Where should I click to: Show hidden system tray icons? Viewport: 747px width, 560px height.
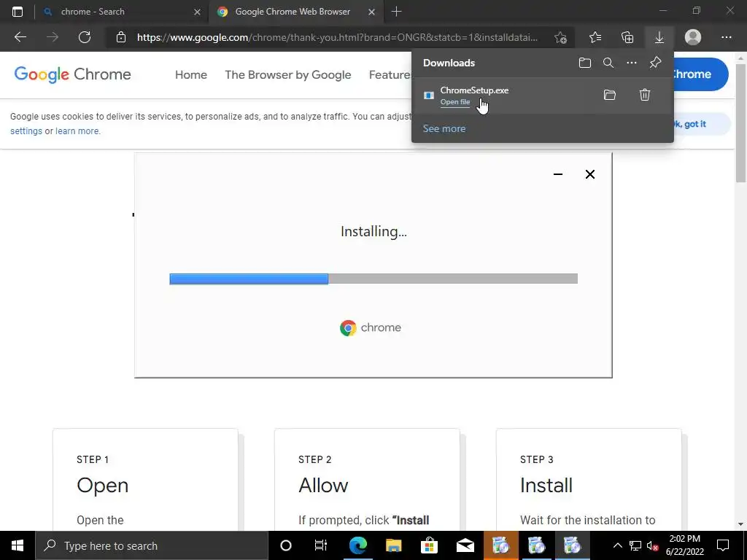click(617, 545)
